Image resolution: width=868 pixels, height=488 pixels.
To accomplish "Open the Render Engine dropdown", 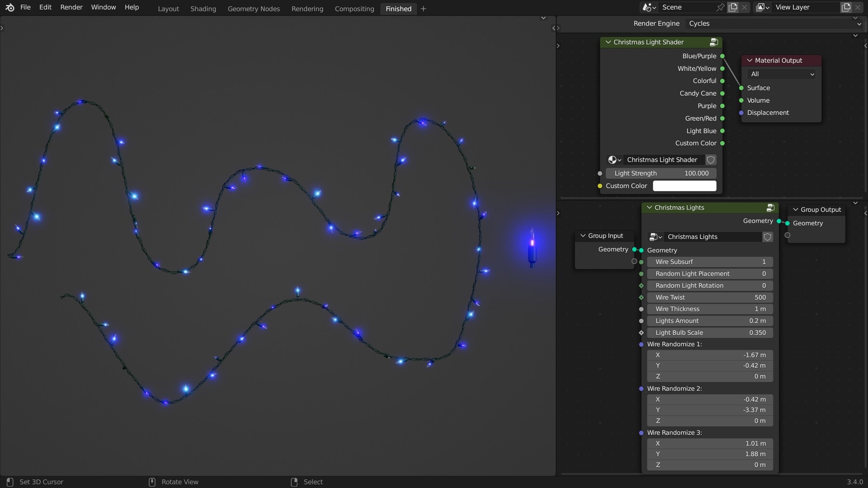I will coord(772,23).
